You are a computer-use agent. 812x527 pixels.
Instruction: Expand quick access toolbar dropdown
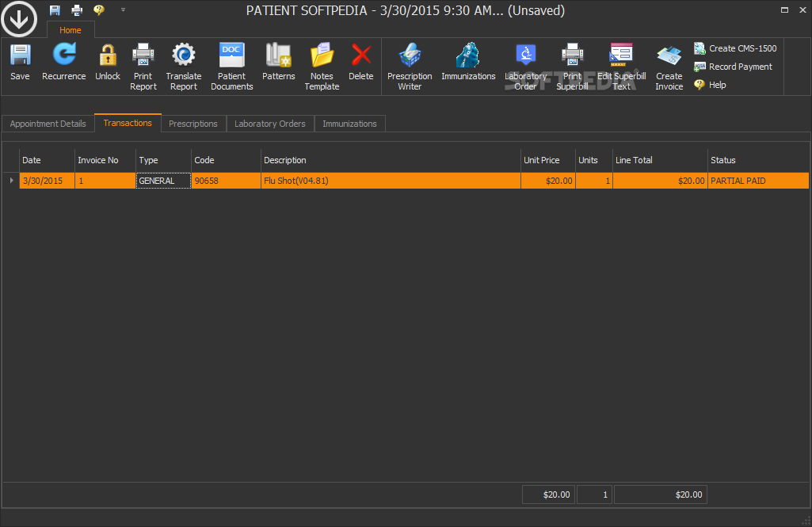click(123, 10)
